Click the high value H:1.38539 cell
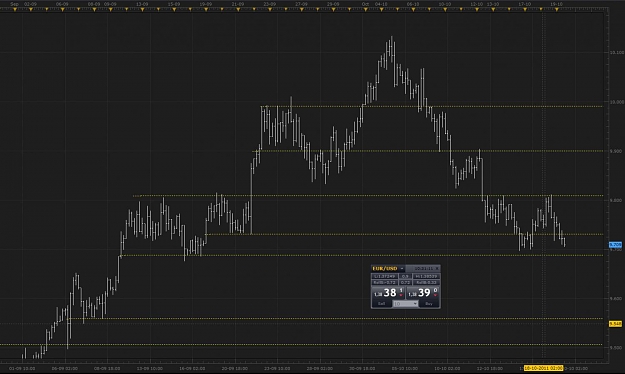Screen dimensions: 625x374 (426, 276)
